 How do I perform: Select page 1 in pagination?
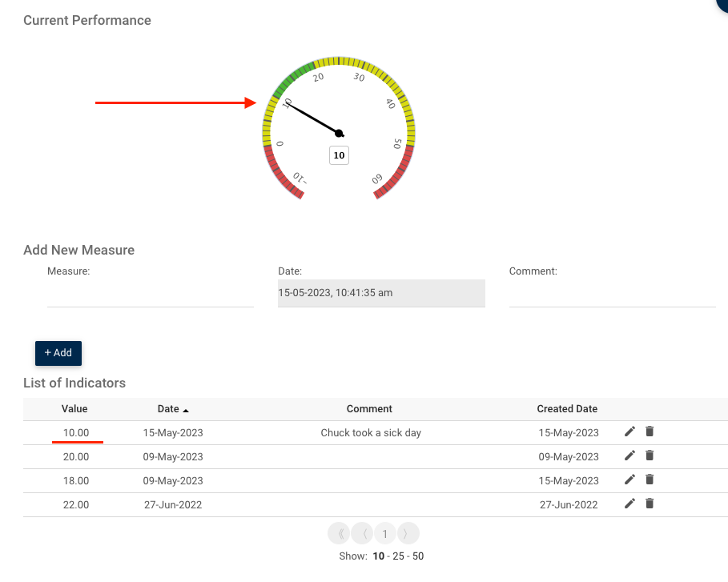tap(384, 534)
